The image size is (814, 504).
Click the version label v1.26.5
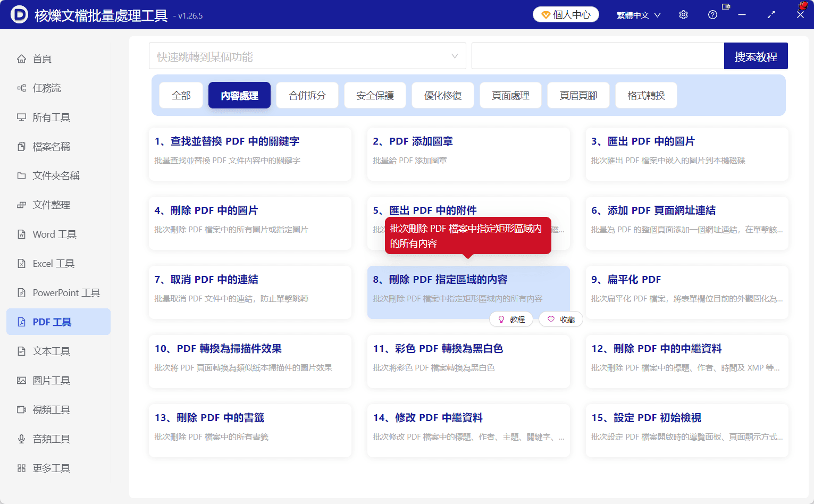tap(188, 16)
